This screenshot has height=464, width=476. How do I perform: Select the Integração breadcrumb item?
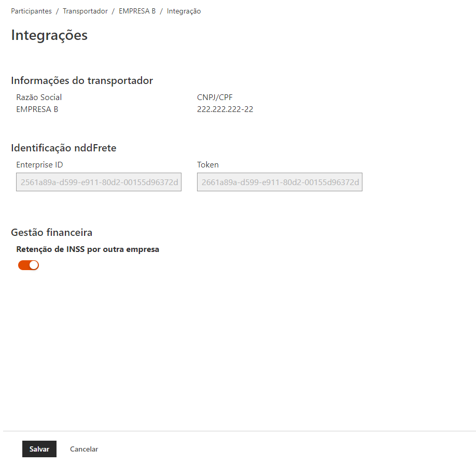point(184,11)
